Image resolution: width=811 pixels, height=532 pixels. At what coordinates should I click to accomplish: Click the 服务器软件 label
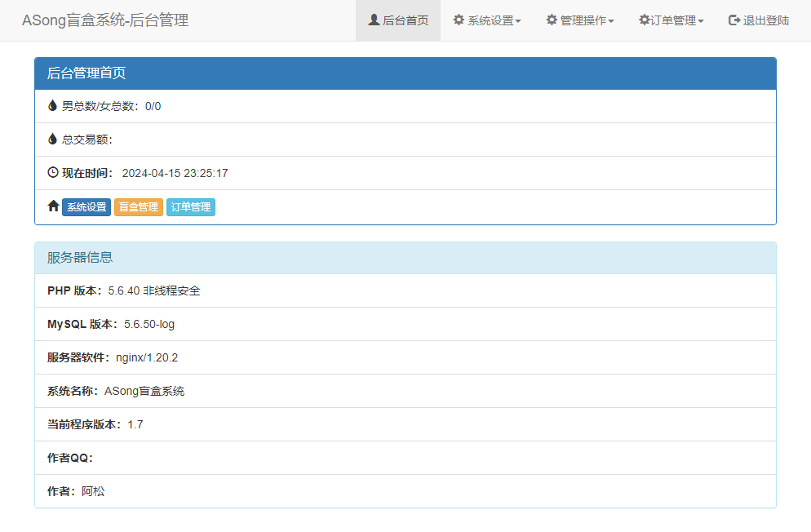point(78,357)
